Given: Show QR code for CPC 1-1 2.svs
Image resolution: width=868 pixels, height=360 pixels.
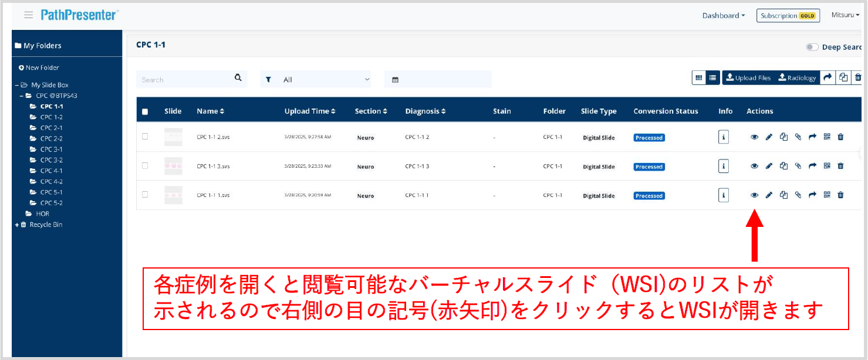Looking at the screenshot, I should coord(827,137).
